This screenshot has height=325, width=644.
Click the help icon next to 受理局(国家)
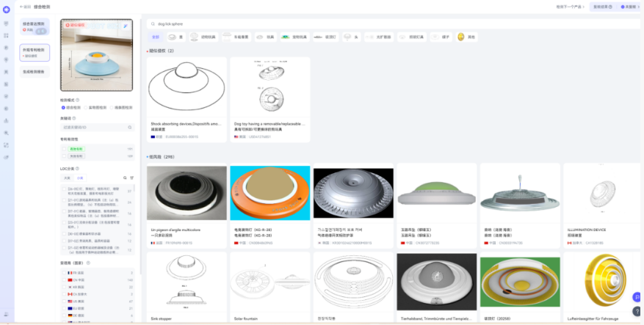[88, 263]
